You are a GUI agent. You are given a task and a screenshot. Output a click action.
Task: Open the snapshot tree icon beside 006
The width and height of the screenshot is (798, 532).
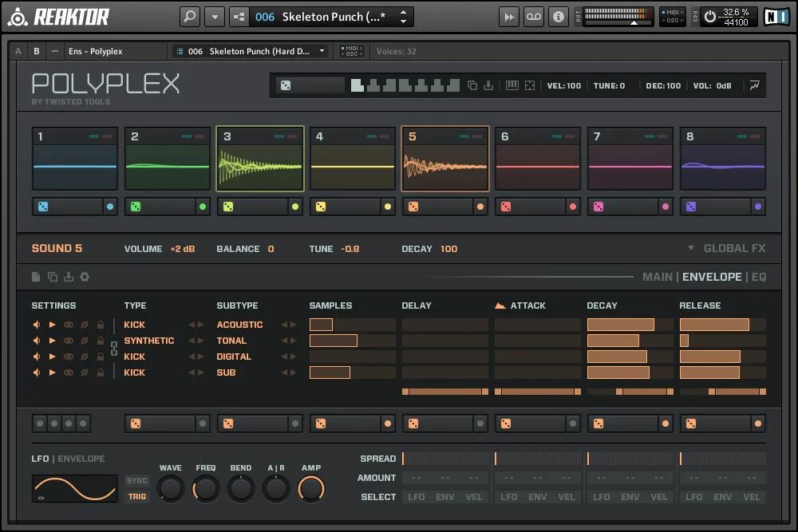pyautogui.click(x=239, y=17)
